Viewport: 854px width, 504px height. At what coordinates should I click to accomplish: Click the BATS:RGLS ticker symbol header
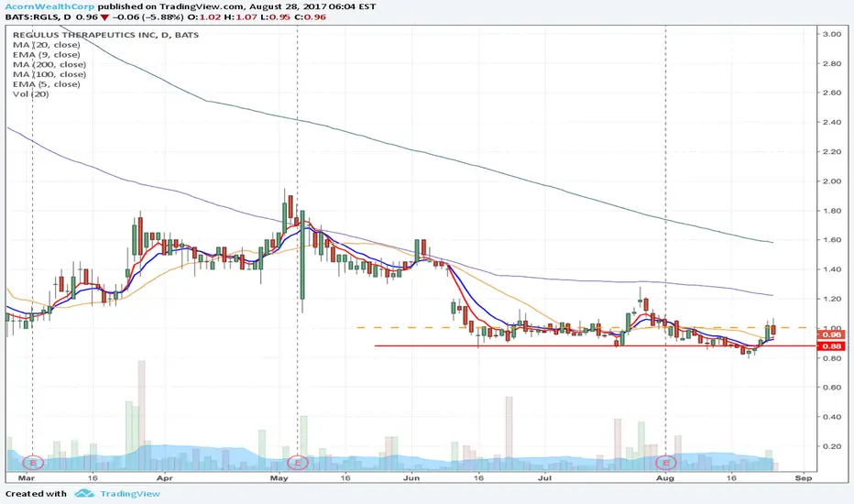pos(32,16)
